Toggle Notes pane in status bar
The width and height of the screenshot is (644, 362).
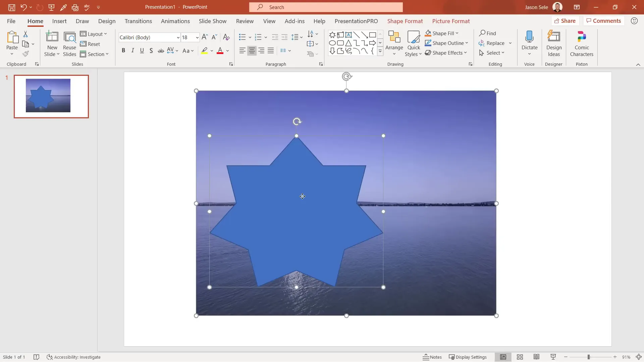[432, 357]
